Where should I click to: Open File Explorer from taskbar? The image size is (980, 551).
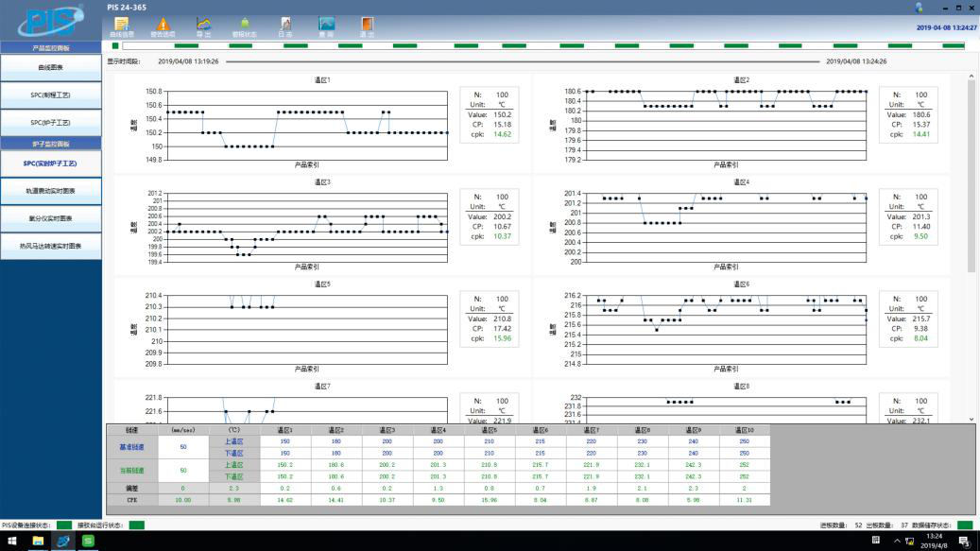pyautogui.click(x=38, y=541)
